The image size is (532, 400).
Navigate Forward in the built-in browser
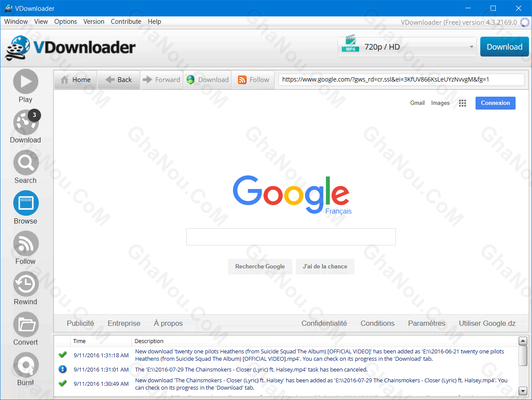[x=162, y=80]
